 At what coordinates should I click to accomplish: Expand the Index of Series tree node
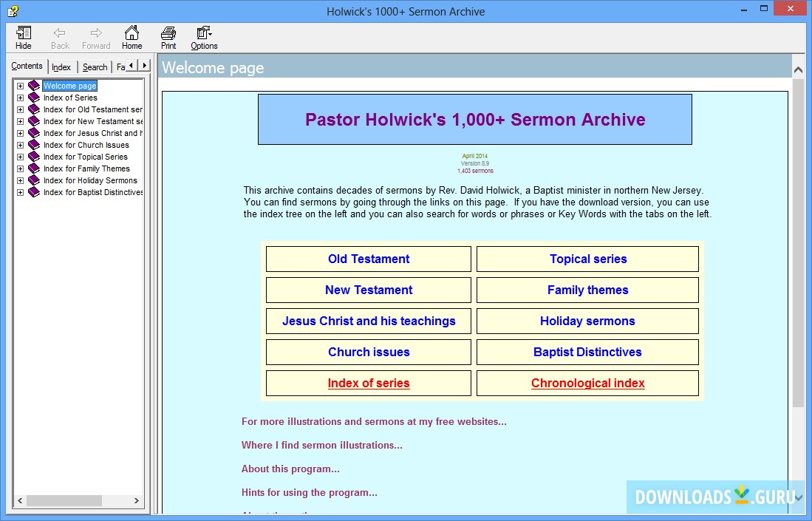coord(19,97)
